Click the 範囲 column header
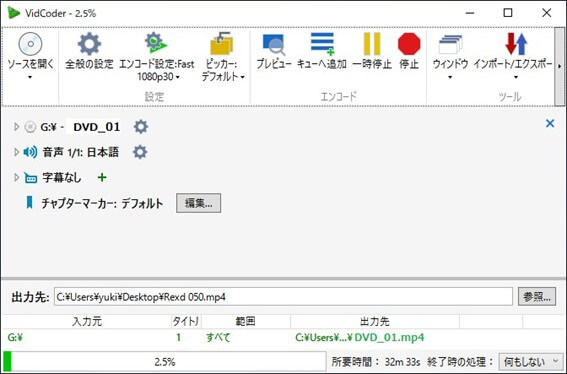 coord(246,321)
